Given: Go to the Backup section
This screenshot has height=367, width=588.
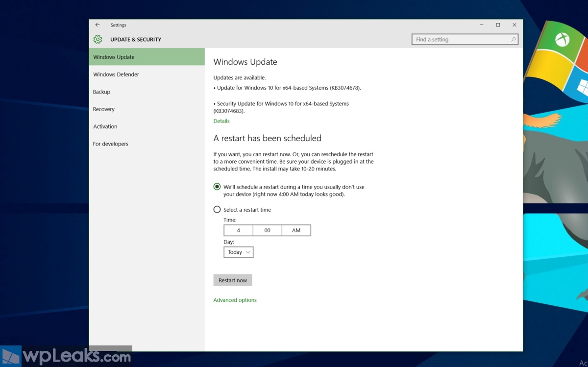Looking at the screenshot, I should coord(101,92).
